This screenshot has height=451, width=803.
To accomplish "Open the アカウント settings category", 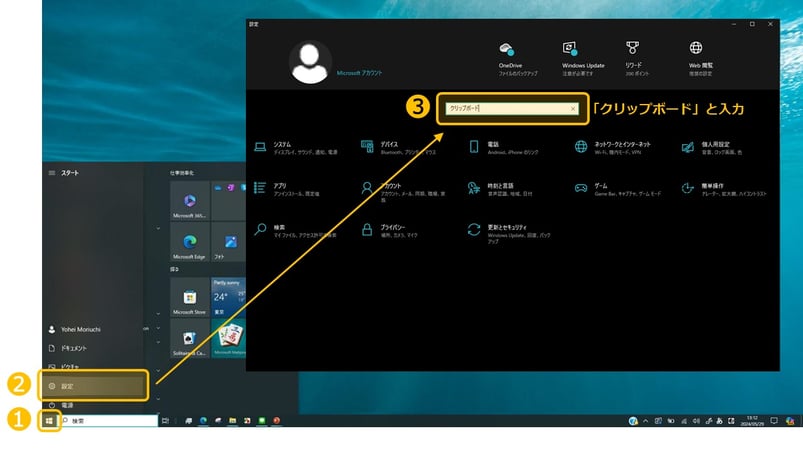I will click(x=403, y=190).
